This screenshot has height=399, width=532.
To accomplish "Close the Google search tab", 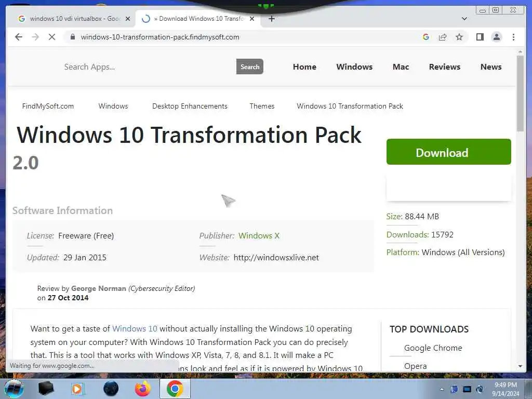I will (x=128, y=19).
